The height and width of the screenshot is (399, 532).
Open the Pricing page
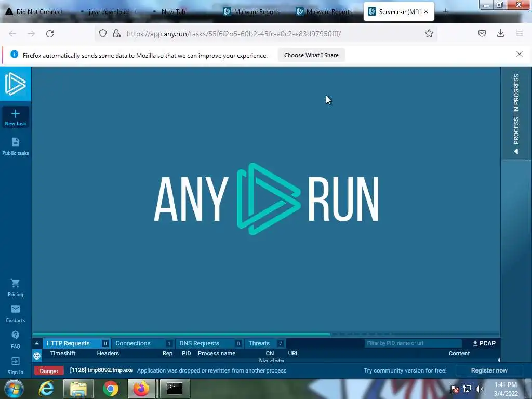pos(15,288)
